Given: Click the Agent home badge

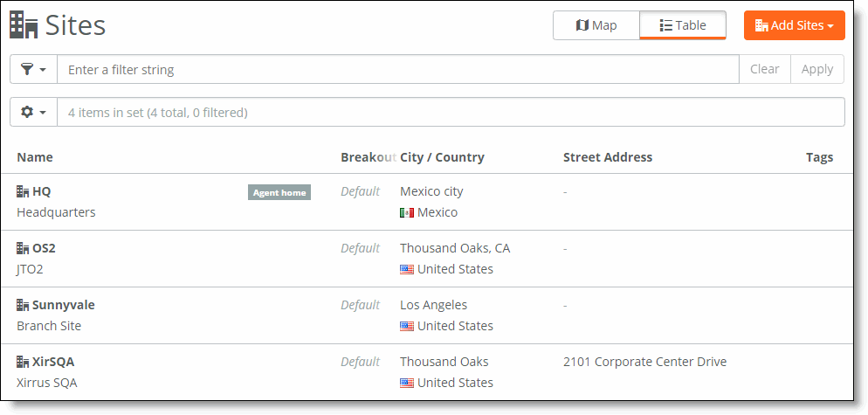Looking at the screenshot, I should pos(279,192).
